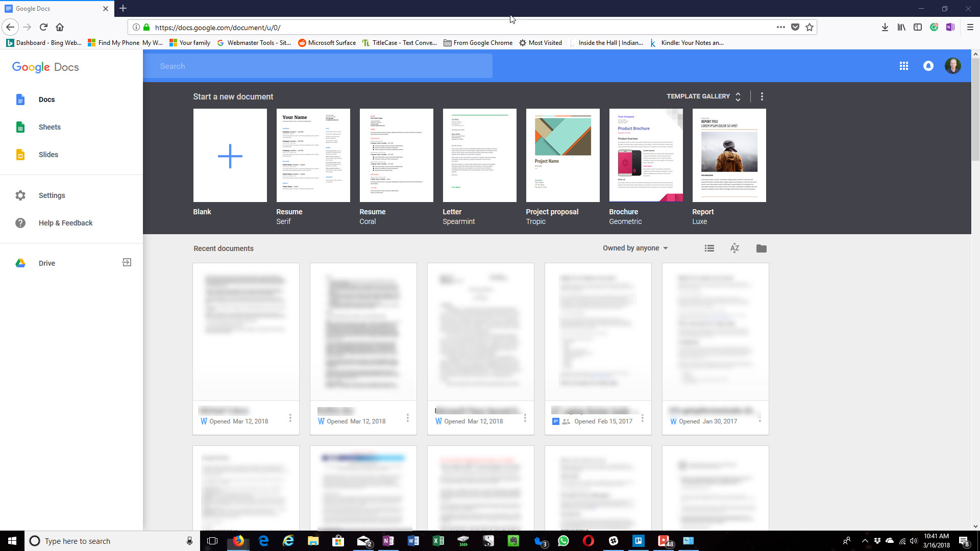Open Drive in new window icon
This screenshot has height=551, width=980.
click(x=127, y=262)
